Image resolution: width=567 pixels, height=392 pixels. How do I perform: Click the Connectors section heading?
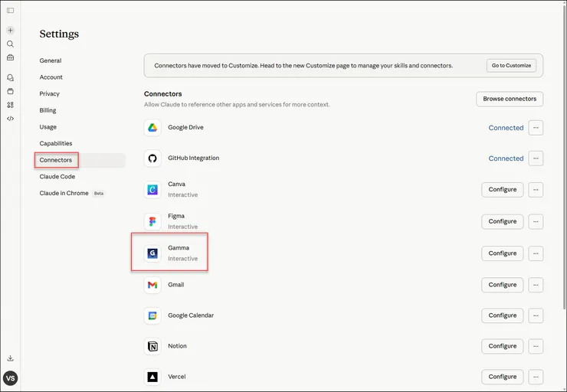click(162, 94)
